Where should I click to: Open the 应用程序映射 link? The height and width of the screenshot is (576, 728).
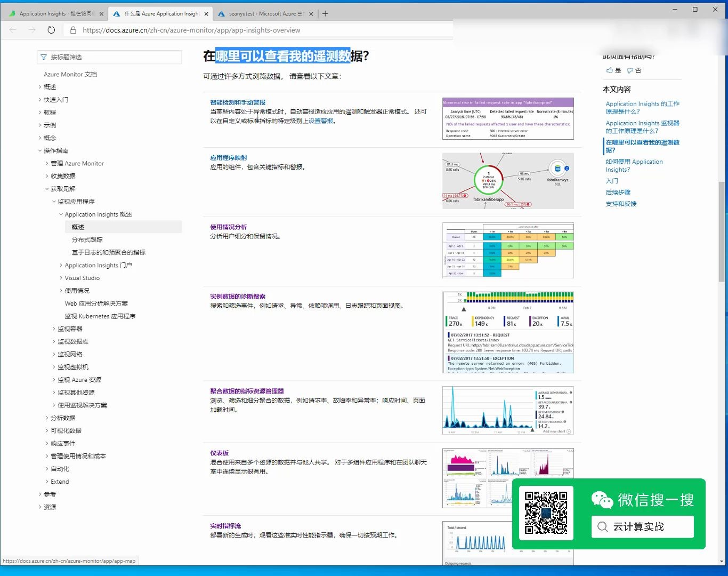point(229,158)
